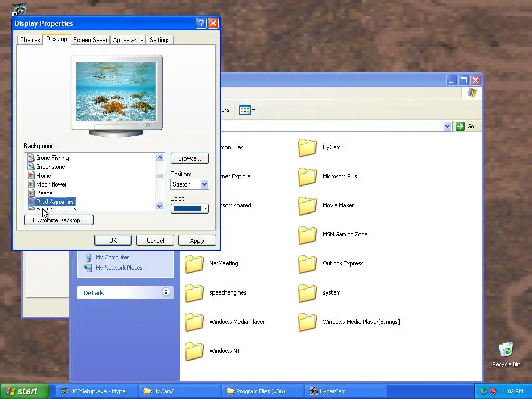Click the Home image file icon
This screenshot has height=399, width=532.
tap(31, 175)
